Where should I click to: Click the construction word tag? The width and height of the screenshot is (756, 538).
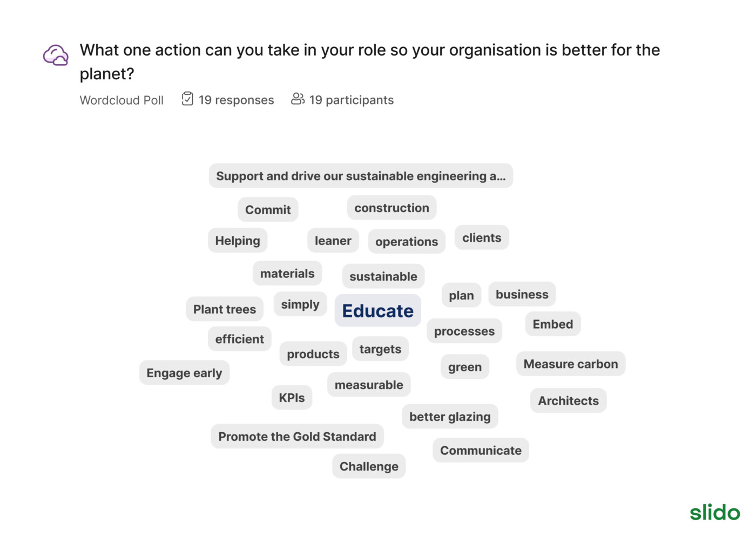(x=391, y=208)
